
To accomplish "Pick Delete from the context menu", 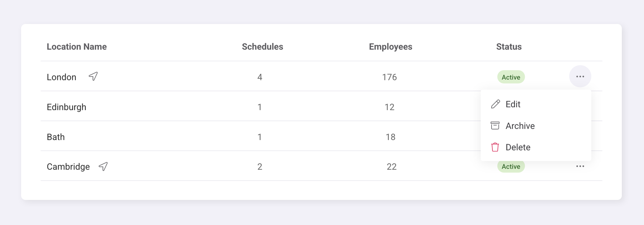I will click(518, 147).
